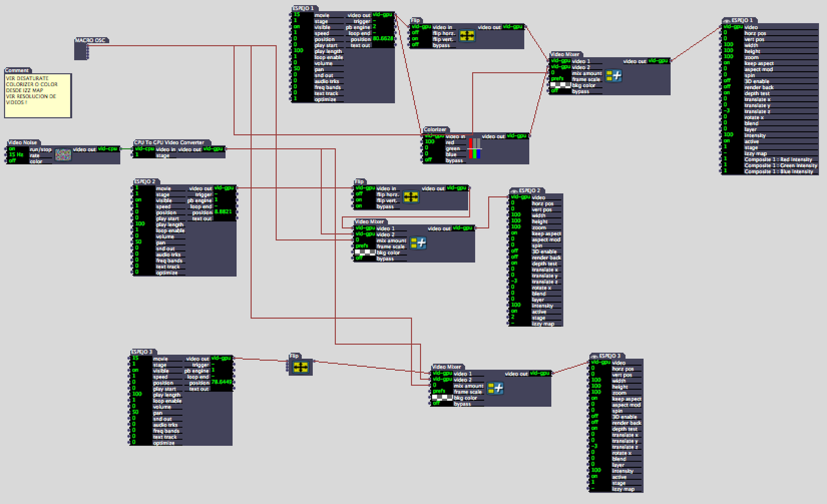Click the ESPEJO 2 movie player position output value
827x504 pixels.
[223, 212]
